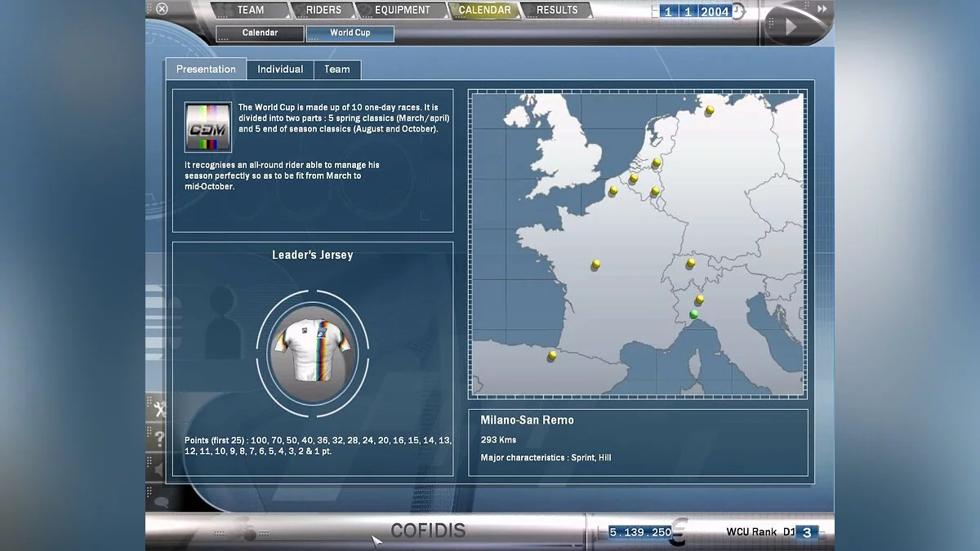The image size is (980, 551).
Task: Open the EQUIPMENT main menu tab
Action: tap(403, 11)
